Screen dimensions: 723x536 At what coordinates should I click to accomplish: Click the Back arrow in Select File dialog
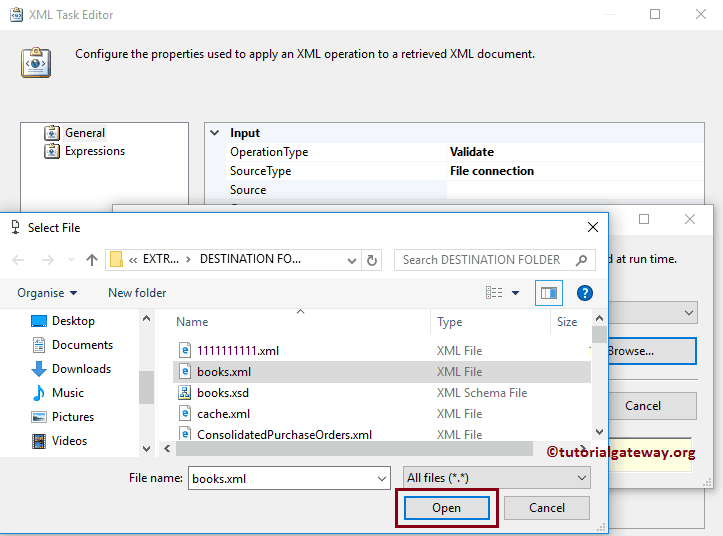point(18,260)
